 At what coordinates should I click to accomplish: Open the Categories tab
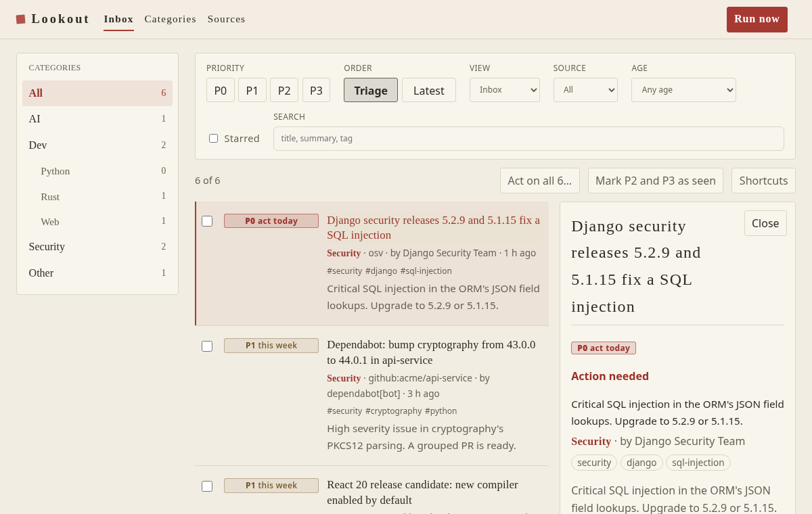(x=171, y=19)
